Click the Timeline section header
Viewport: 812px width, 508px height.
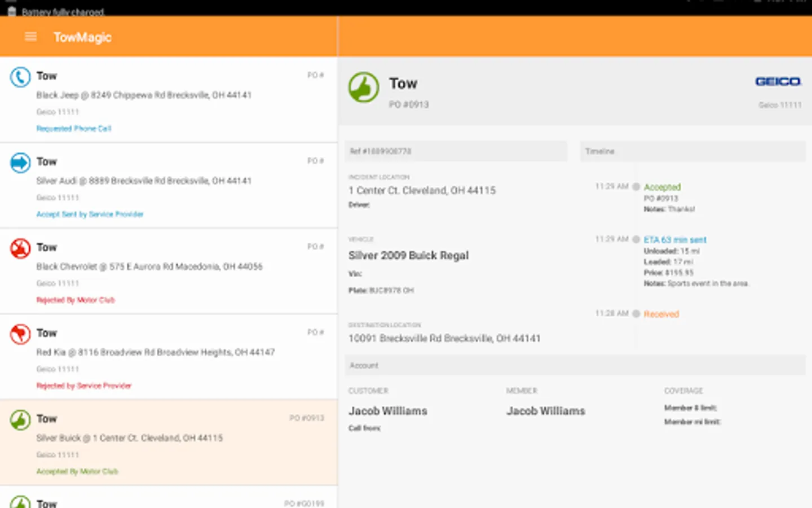692,151
